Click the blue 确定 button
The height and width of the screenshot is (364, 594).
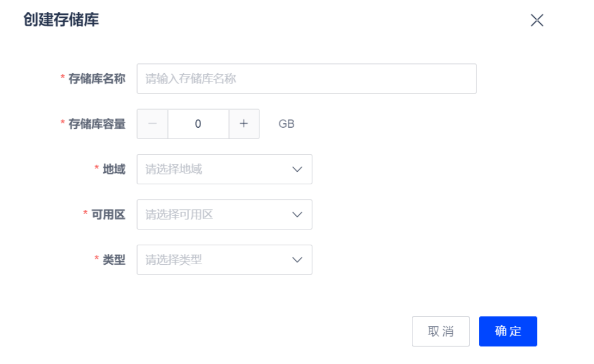coord(508,331)
